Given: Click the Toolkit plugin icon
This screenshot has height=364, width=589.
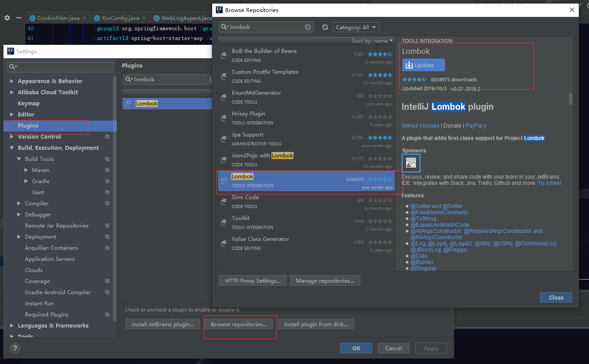Looking at the screenshot, I should pyautogui.click(x=225, y=223).
